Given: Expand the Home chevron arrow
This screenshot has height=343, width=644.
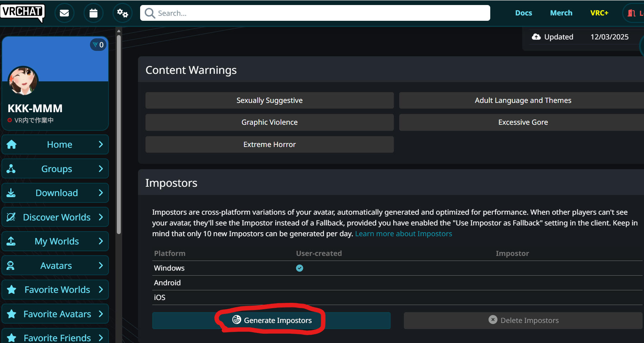Looking at the screenshot, I should click(101, 144).
